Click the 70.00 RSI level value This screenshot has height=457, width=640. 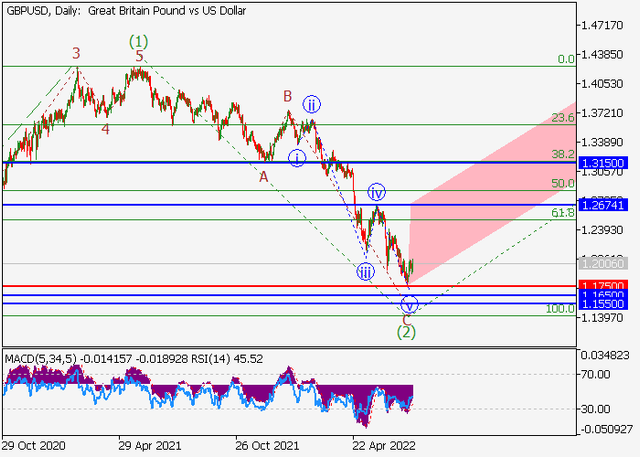tap(596, 374)
